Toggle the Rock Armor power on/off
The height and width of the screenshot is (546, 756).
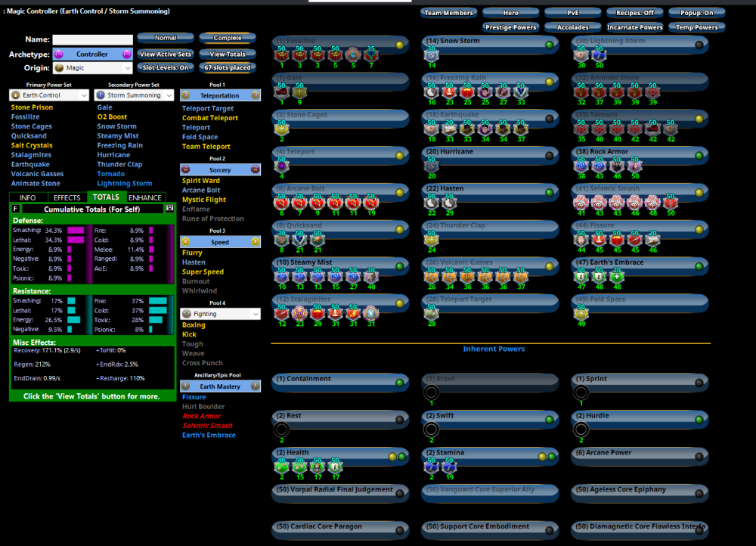699,155
